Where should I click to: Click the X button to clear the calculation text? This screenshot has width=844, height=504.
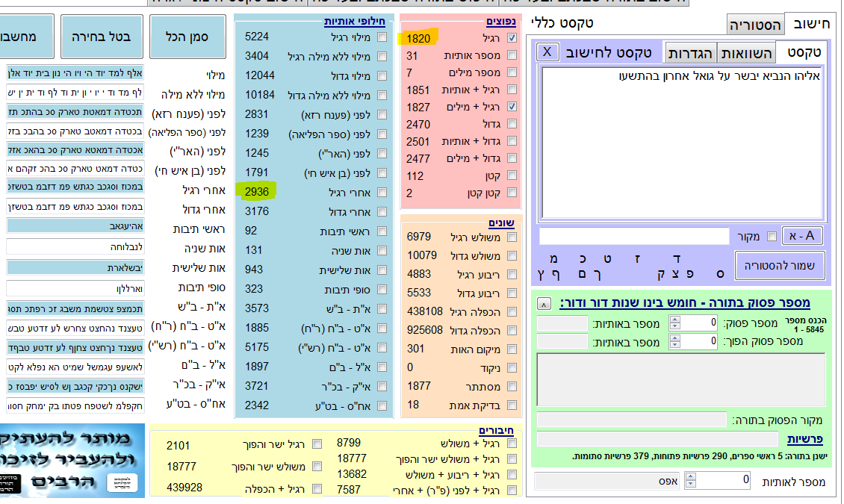tap(547, 52)
